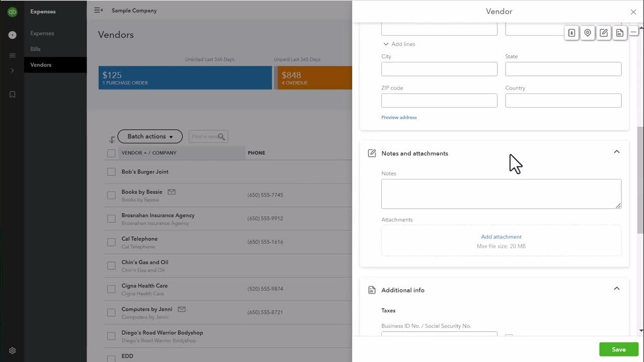Click the PHONE column header

click(x=257, y=153)
